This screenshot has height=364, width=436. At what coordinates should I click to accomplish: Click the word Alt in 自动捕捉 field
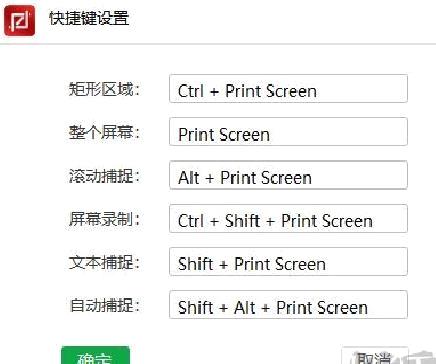[245, 307]
